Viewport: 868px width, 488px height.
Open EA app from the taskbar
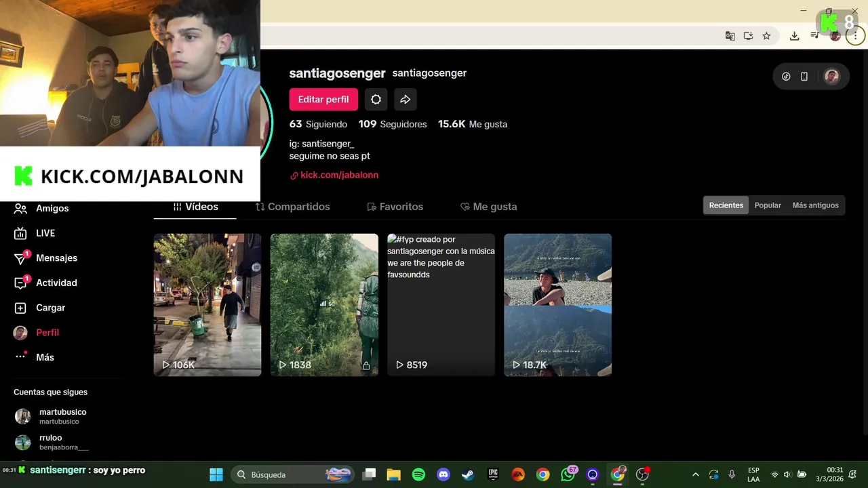518,474
